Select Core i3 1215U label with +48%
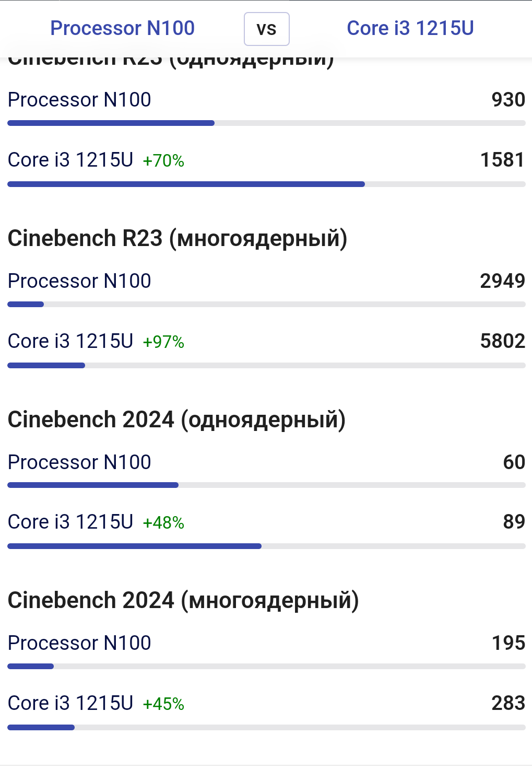The image size is (532, 770). tap(70, 522)
